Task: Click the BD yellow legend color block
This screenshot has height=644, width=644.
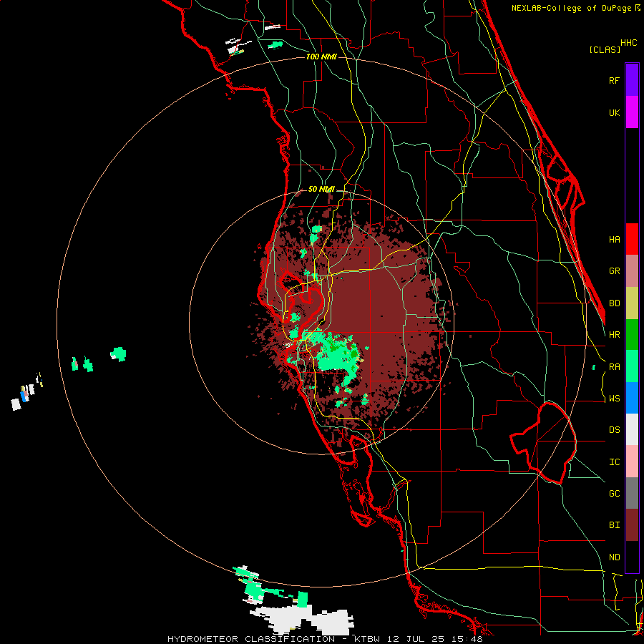Action: [x=632, y=303]
